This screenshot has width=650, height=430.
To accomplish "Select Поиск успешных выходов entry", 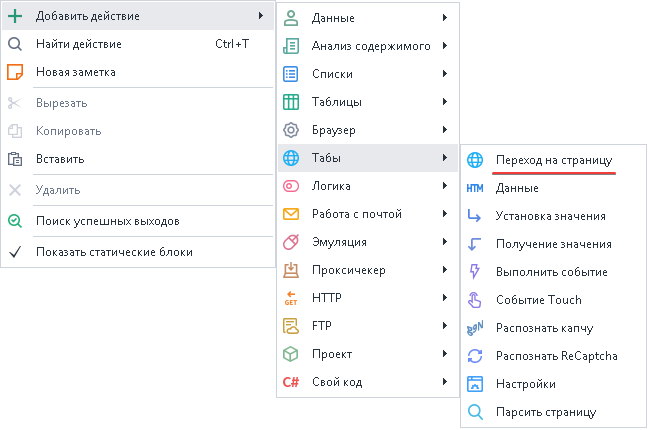I will click(108, 221).
